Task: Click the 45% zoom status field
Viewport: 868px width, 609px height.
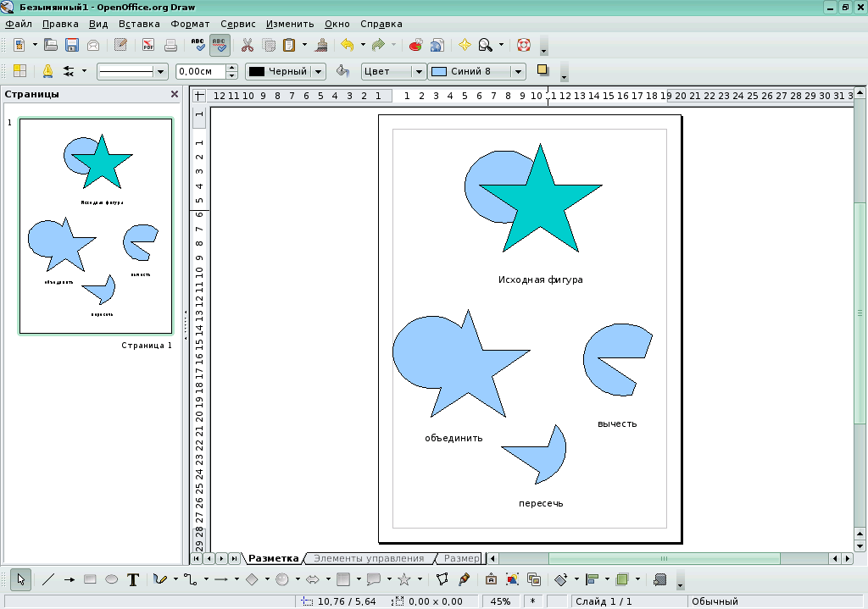Action: coord(500,601)
